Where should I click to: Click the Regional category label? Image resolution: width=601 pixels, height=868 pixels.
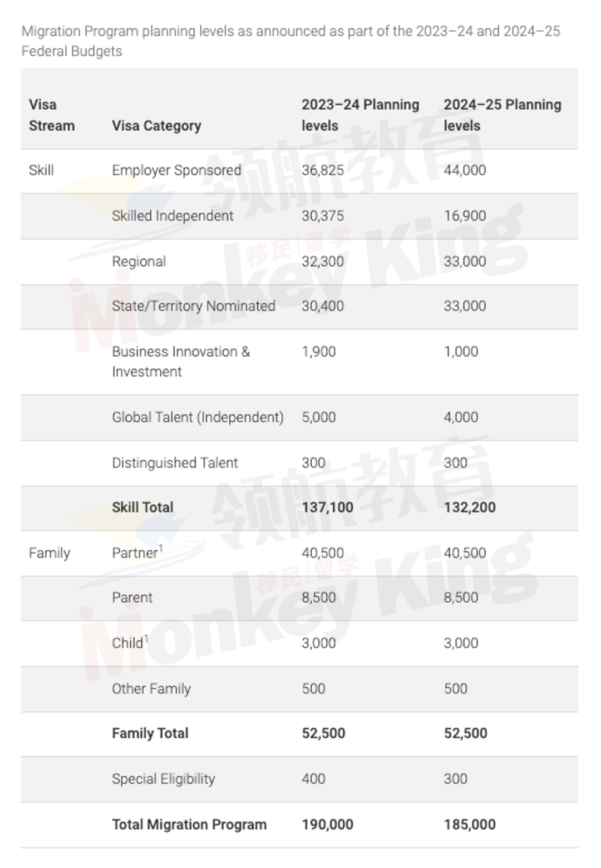(x=139, y=262)
